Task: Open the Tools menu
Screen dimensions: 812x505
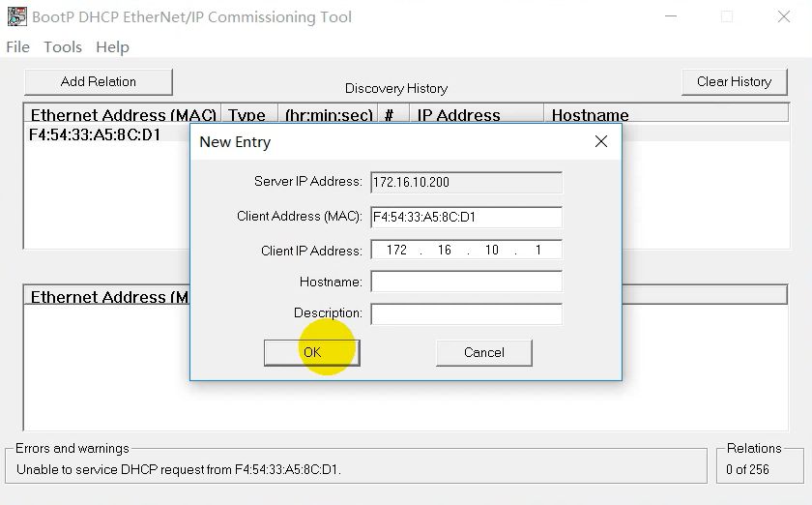Action: pos(63,47)
